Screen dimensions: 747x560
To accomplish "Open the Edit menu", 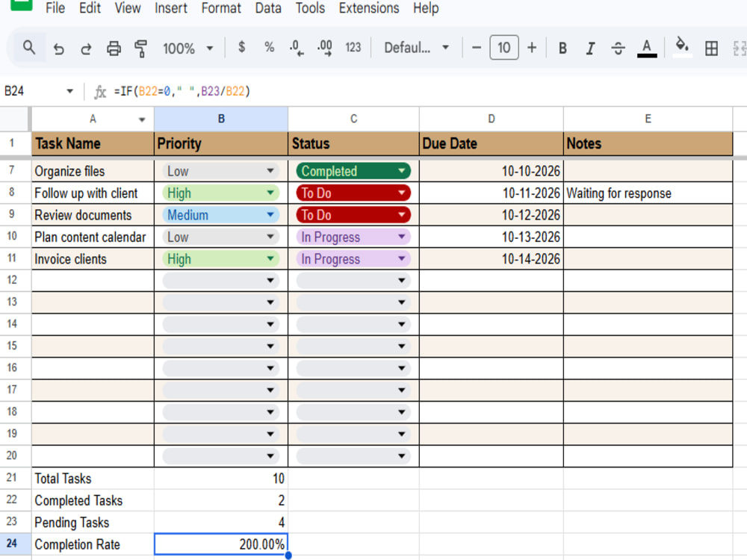I will coord(90,8).
